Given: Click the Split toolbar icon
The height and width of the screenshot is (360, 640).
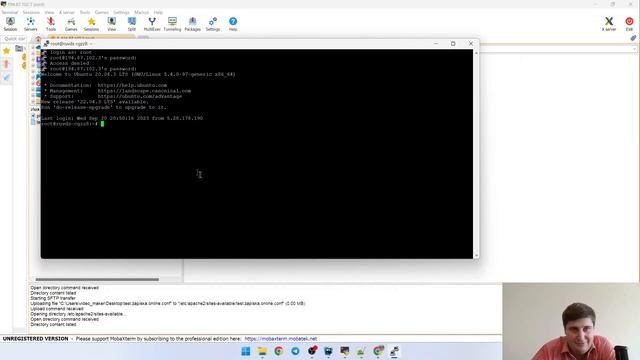Looking at the screenshot, I should pos(131,24).
